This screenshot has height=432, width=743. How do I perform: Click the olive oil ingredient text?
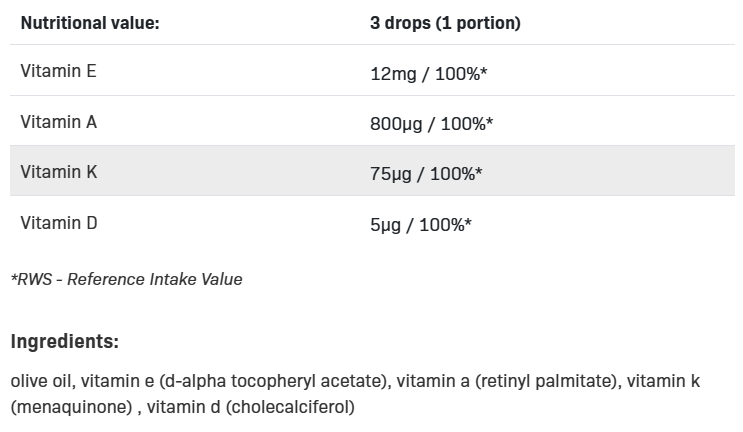[41, 381]
